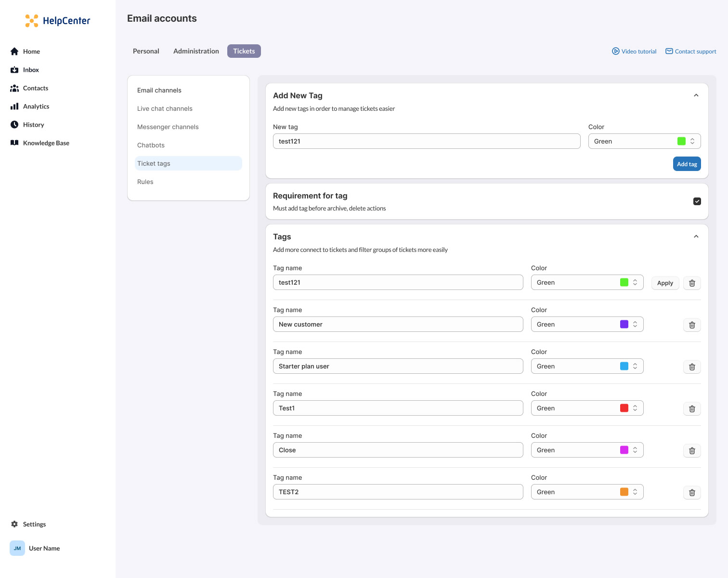Open Inbox via its sidebar icon
Image resolution: width=728 pixels, height=578 pixels.
tap(14, 70)
